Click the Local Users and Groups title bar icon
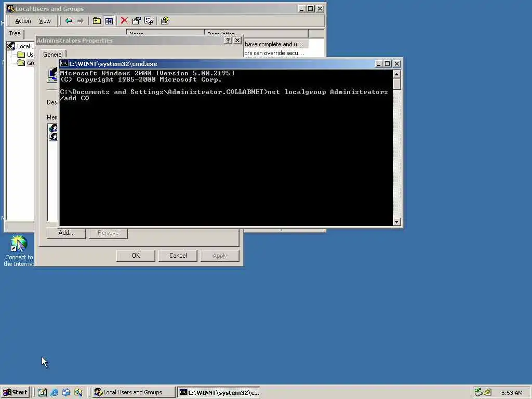 click(11, 9)
